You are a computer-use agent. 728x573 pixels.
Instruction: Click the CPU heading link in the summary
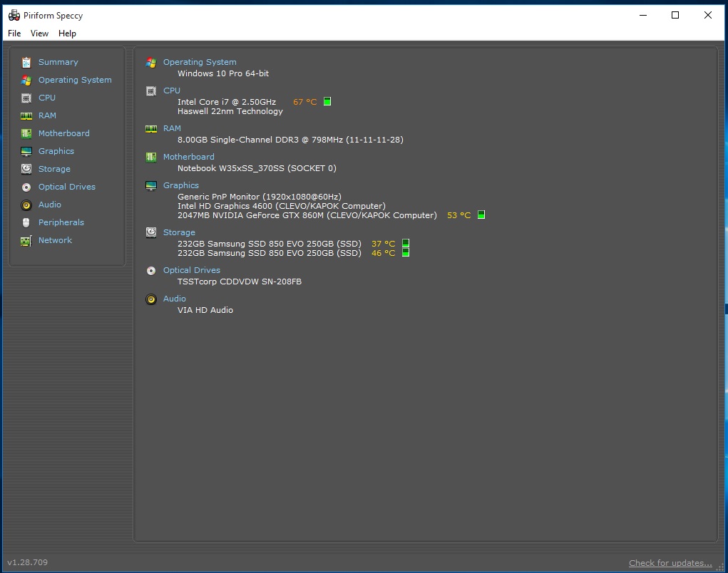172,91
